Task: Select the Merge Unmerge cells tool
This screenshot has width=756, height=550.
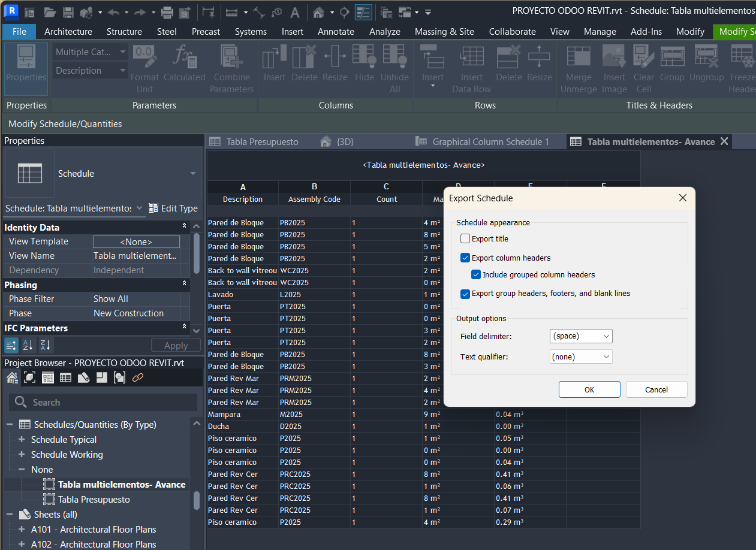Action: 578,67
